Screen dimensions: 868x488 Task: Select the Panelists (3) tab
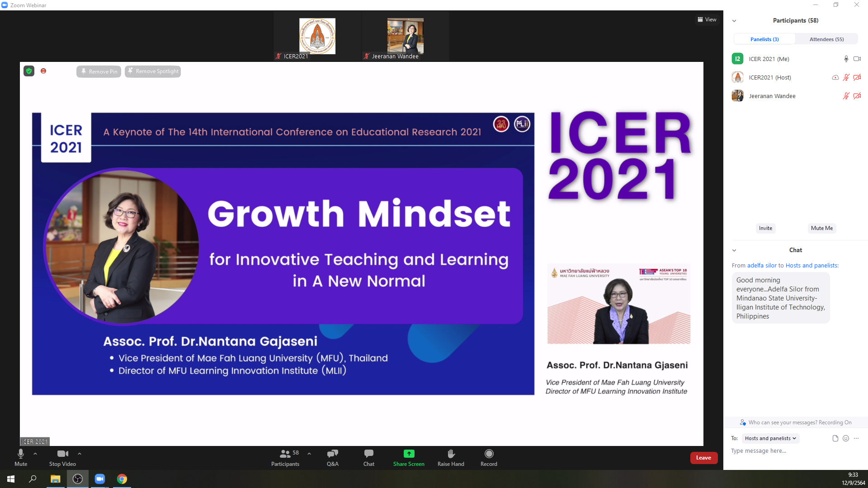tap(764, 39)
